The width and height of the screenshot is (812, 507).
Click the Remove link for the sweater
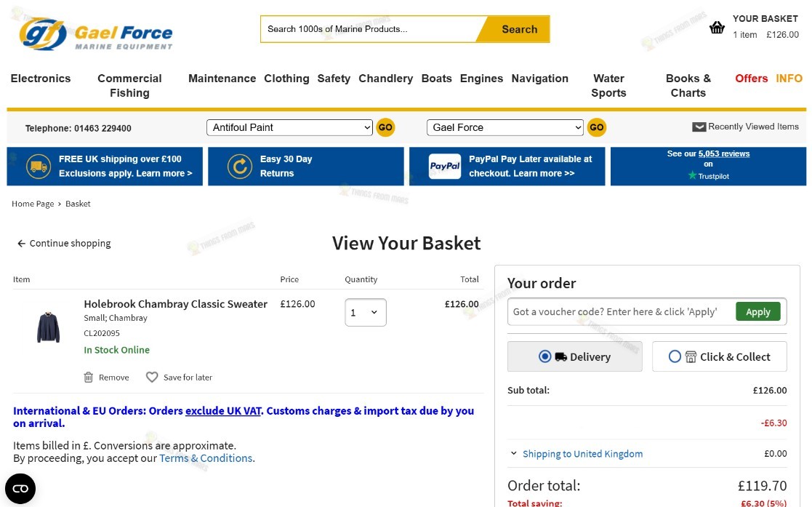pos(114,378)
